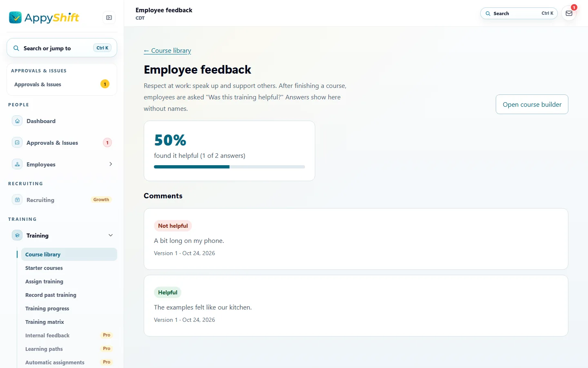Screen dimensions: 588x368
Task: Select Training progress
Action: [69, 308]
